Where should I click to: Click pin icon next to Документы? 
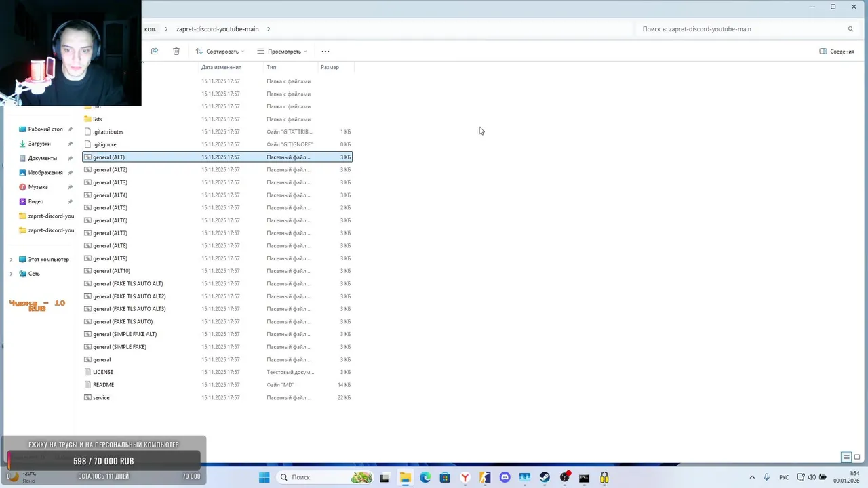click(71, 158)
